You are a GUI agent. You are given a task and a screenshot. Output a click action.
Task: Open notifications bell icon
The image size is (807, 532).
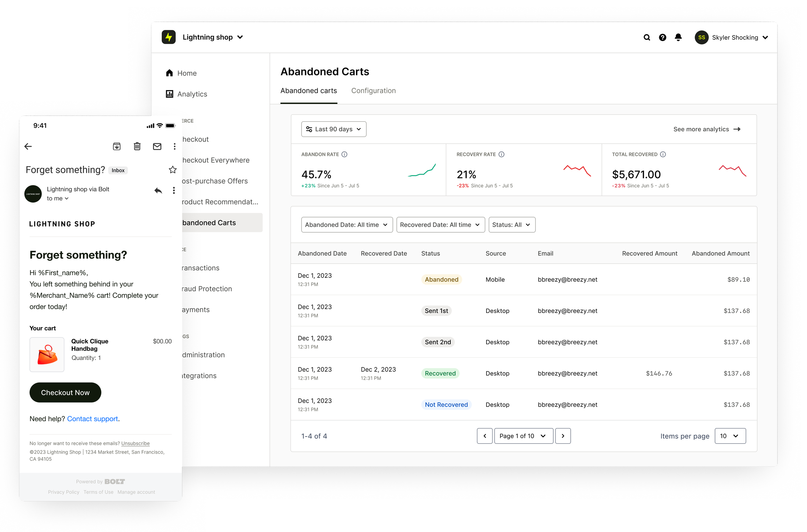point(678,37)
